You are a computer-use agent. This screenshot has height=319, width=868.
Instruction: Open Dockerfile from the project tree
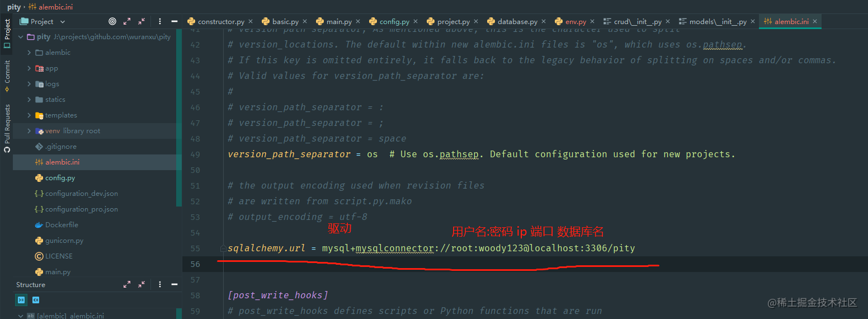(x=62, y=225)
